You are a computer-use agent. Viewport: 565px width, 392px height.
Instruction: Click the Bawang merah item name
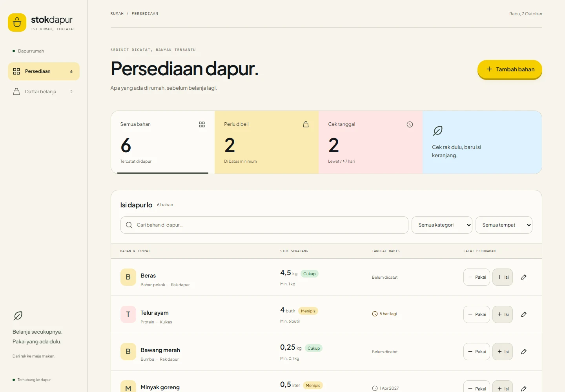click(160, 350)
